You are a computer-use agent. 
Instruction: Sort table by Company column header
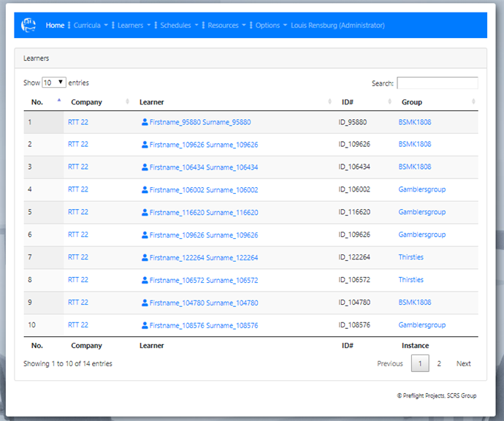[x=86, y=102]
